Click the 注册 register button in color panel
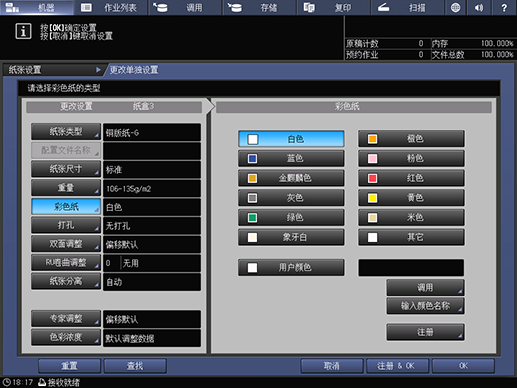The image size is (517, 388). 425,332
